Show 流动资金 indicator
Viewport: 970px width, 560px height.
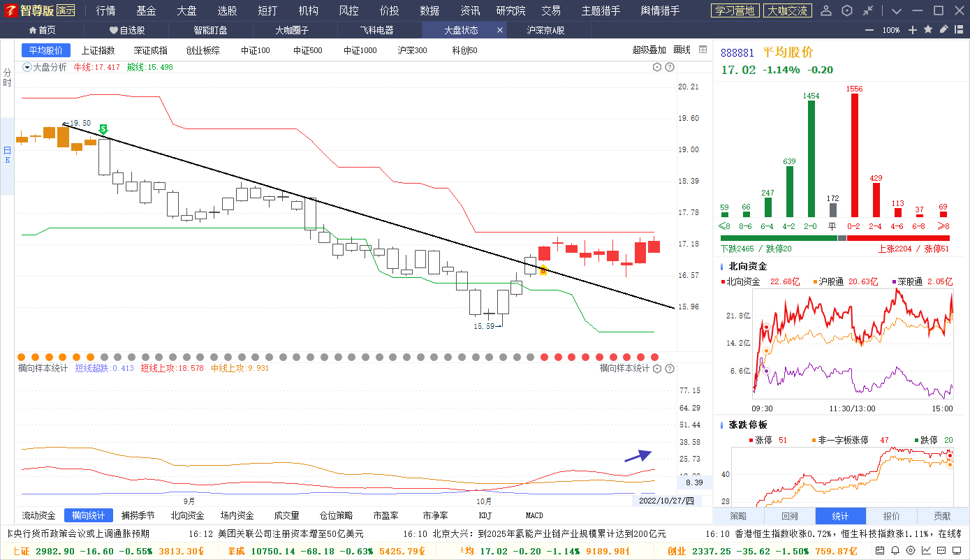[38, 515]
